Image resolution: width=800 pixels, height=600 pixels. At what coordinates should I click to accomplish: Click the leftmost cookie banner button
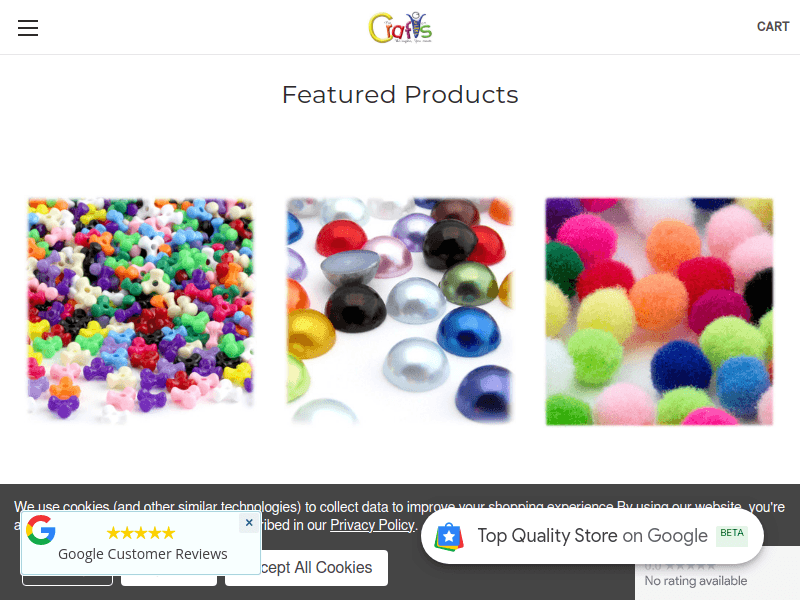point(67,568)
